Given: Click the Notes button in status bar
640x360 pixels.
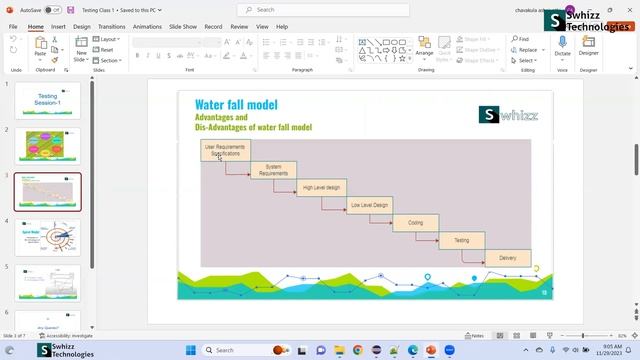Looking at the screenshot, I should pos(474,336).
